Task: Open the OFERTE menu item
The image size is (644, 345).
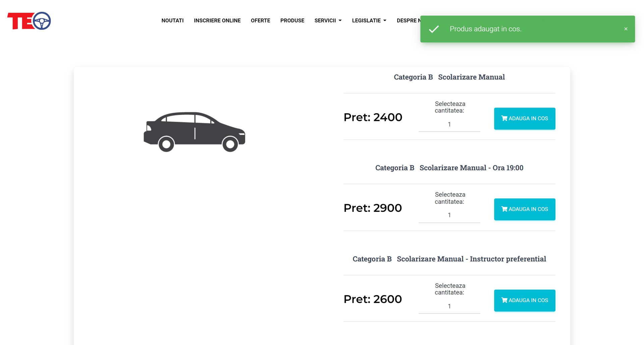Action: [260, 20]
